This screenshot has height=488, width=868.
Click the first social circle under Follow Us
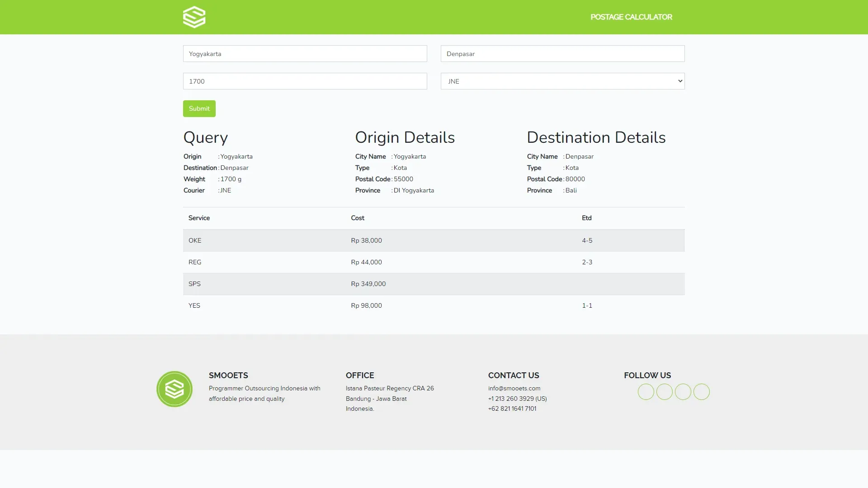[x=646, y=392]
